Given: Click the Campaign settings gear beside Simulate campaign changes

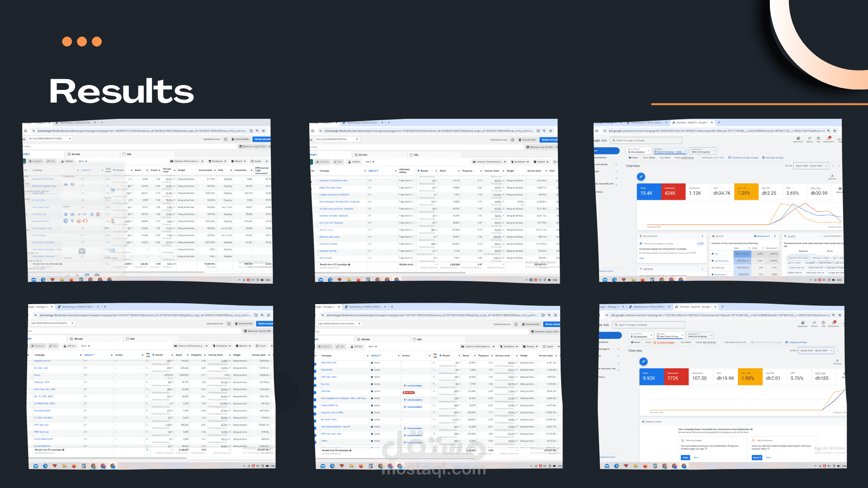Looking at the screenshot, I should tap(763, 158).
